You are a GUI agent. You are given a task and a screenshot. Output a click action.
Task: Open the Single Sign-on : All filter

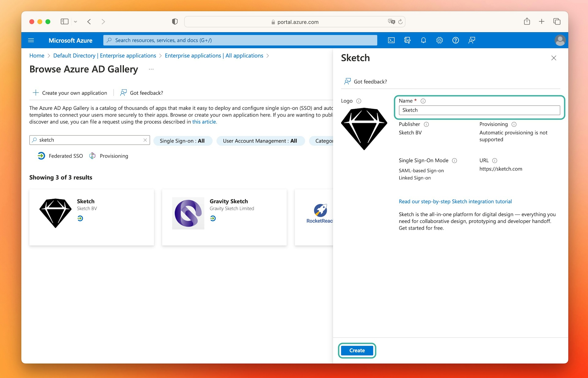[183, 141]
